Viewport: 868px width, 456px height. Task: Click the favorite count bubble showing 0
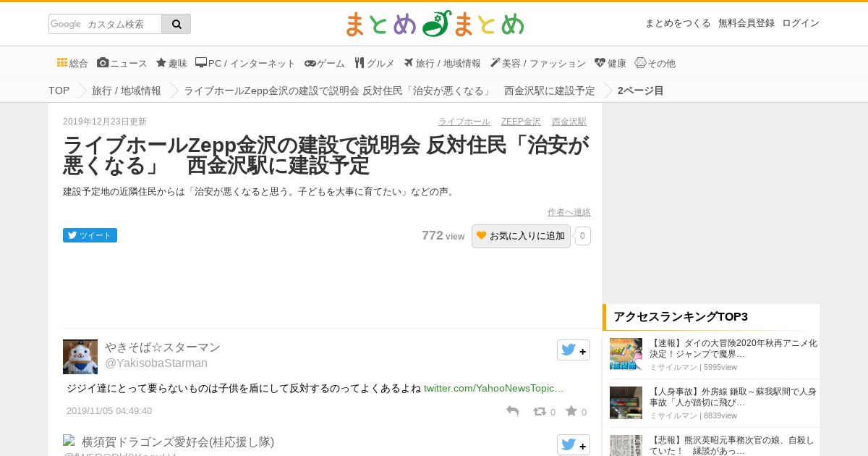pyautogui.click(x=583, y=236)
